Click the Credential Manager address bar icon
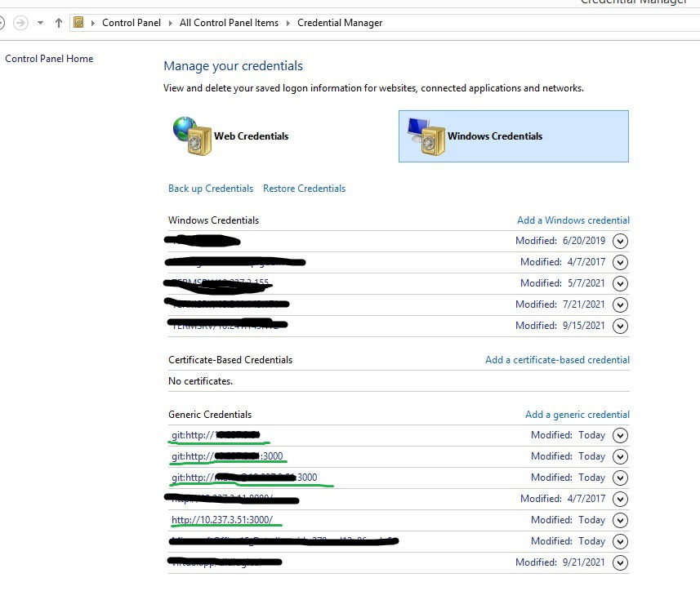Viewport: 700px width, 591px height. [x=78, y=22]
